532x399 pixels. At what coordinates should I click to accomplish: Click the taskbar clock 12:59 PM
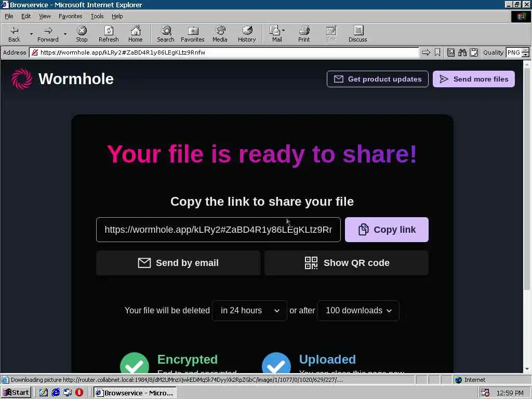tap(510, 393)
